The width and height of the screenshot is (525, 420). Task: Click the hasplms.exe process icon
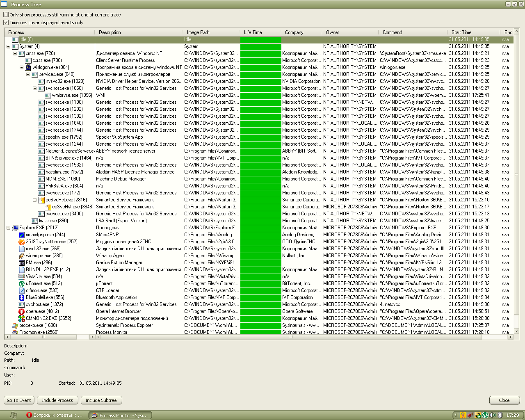pyautogui.click(x=41, y=172)
